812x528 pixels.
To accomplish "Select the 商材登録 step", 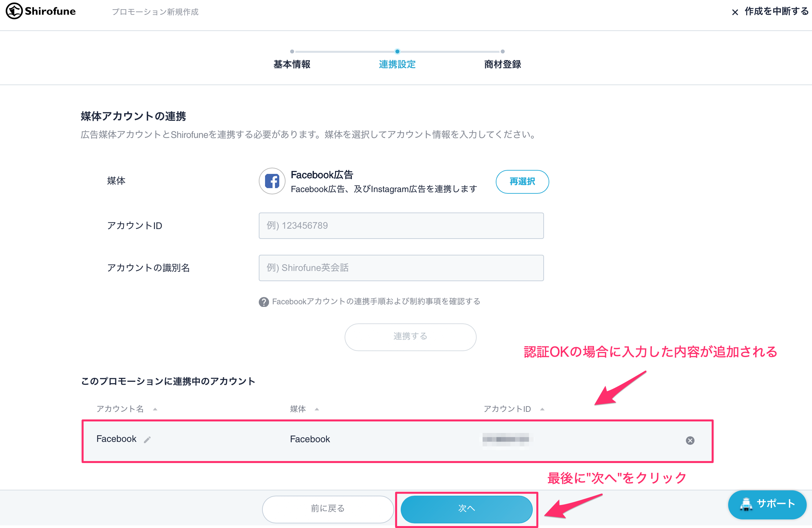I will coord(503,64).
